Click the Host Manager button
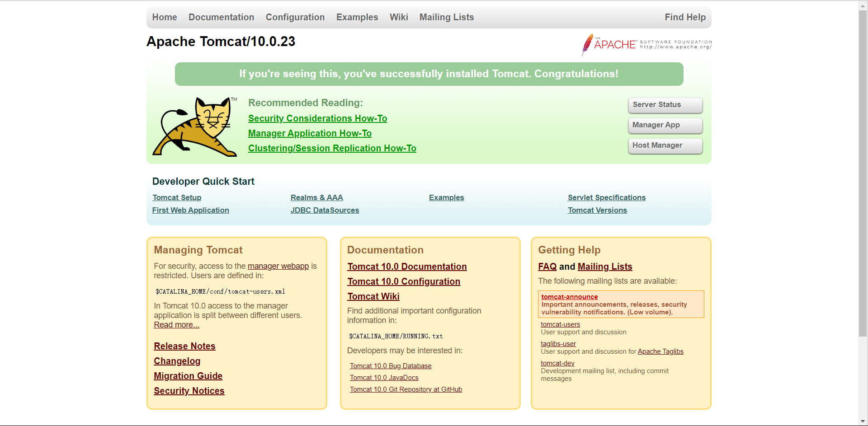This screenshot has height=426, width=868. pos(665,145)
